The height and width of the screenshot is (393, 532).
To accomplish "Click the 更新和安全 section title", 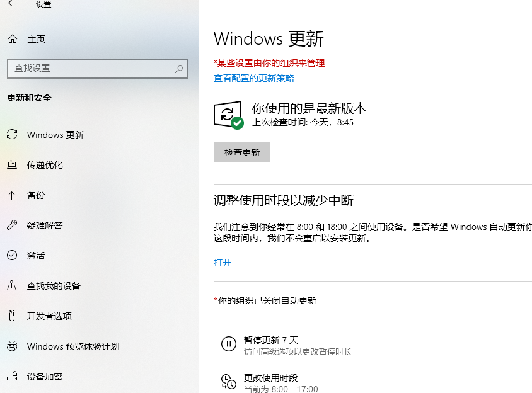I will [29, 98].
